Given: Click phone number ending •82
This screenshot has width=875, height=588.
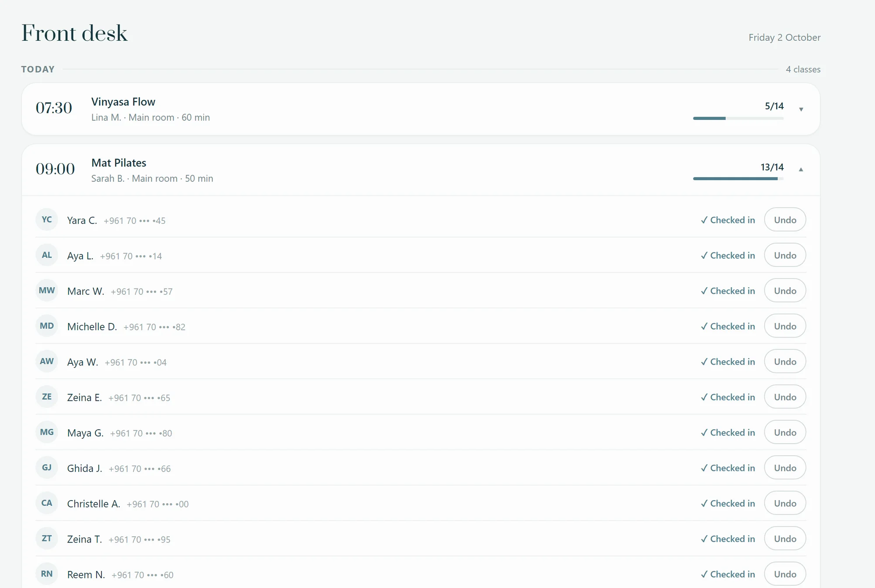Looking at the screenshot, I should click(x=154, y=327).
